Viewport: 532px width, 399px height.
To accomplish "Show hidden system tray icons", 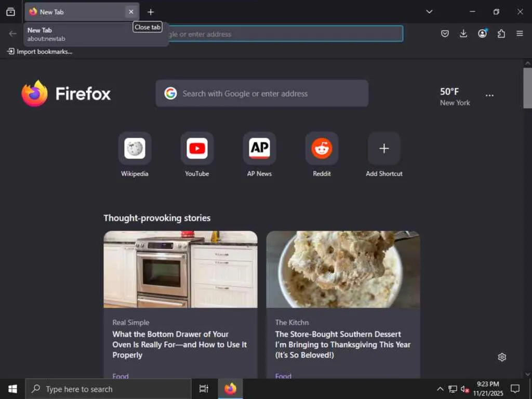I will 440,389.
